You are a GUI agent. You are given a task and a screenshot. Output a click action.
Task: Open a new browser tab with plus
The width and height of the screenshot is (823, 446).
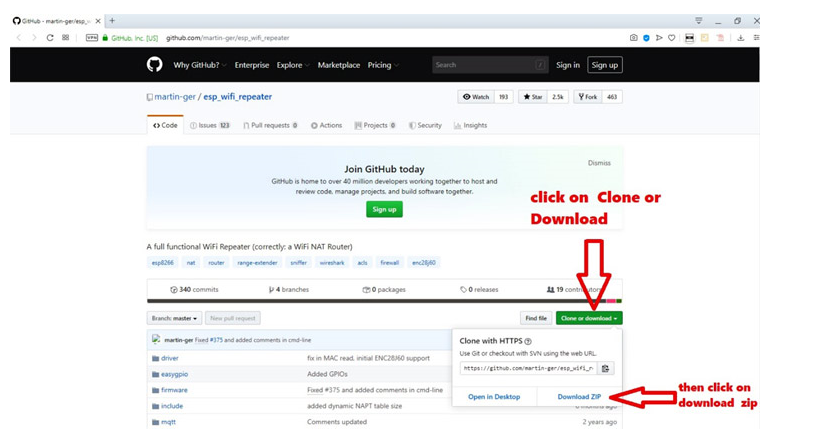(112, 21)
